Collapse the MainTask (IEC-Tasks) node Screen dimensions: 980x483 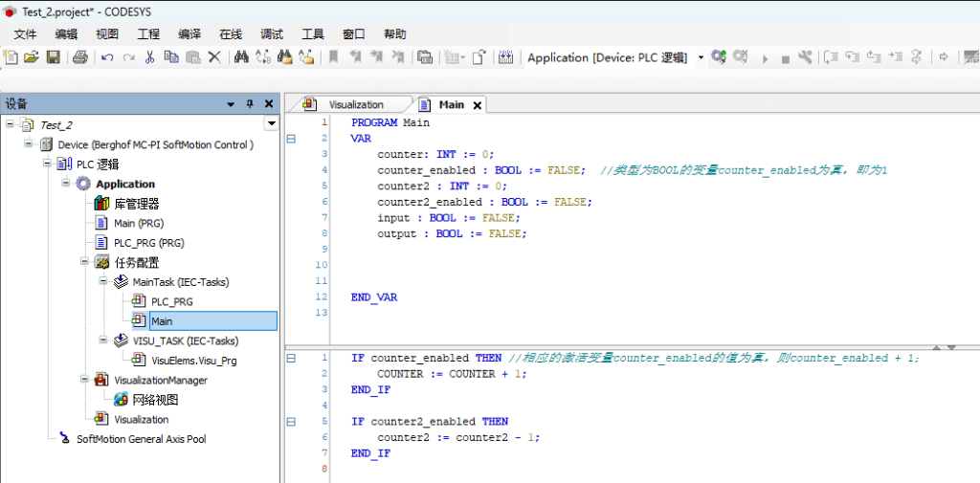104,282
